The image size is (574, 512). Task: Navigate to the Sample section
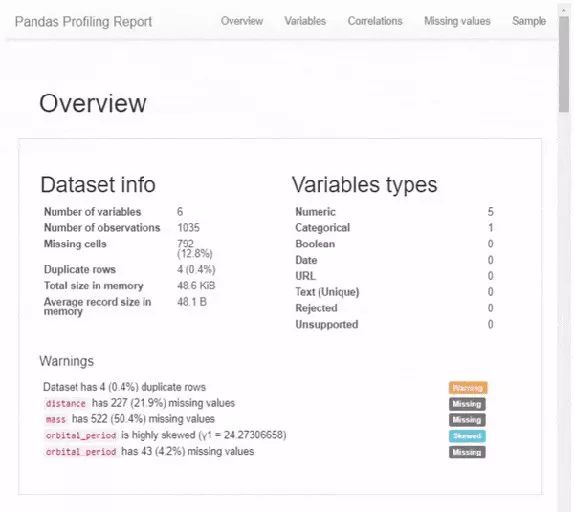529,21
